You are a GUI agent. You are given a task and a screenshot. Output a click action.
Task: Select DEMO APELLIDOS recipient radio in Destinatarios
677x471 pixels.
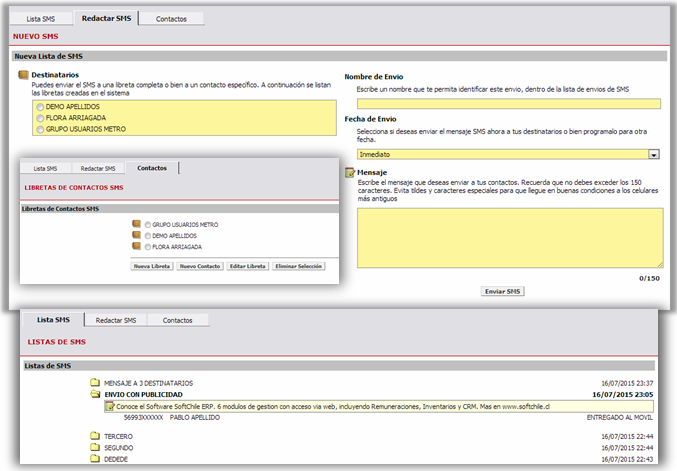tap(39, 106)
